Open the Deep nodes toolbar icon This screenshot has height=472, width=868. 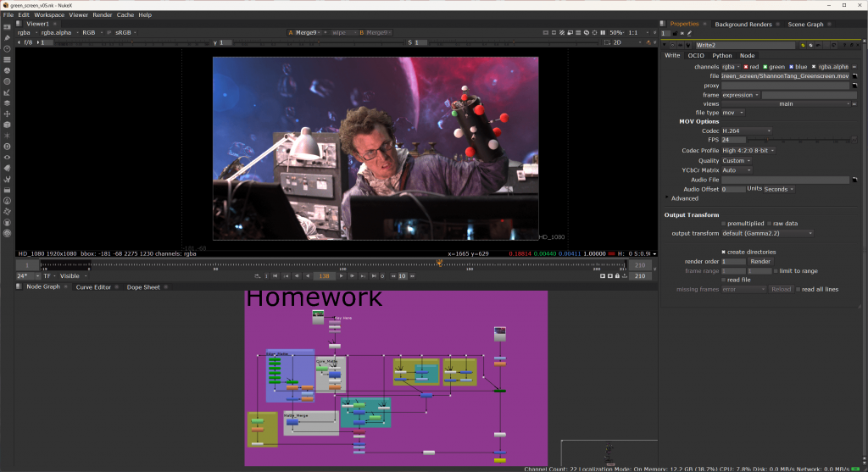[7, 147]
